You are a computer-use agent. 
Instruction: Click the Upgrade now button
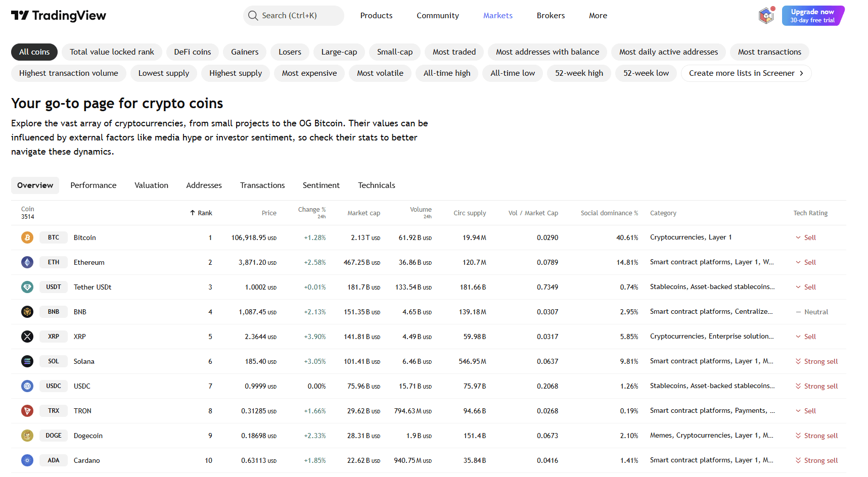tap(812, 16)
